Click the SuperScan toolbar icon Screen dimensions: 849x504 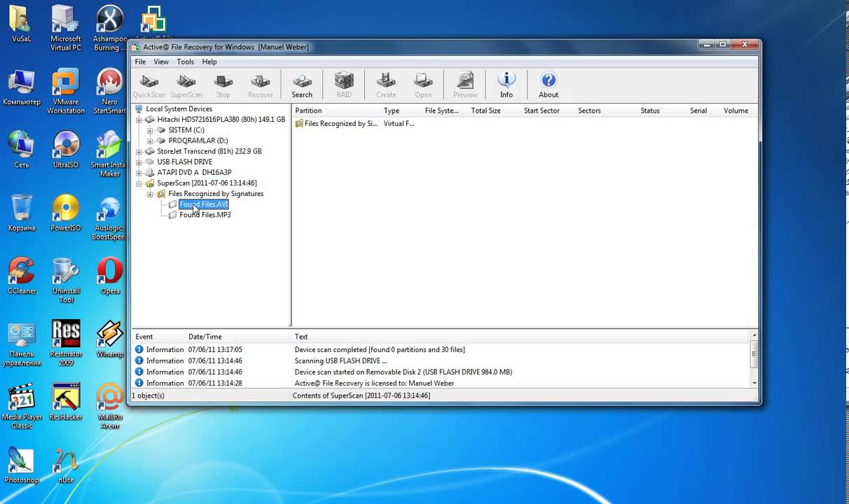tap(186, 85)
